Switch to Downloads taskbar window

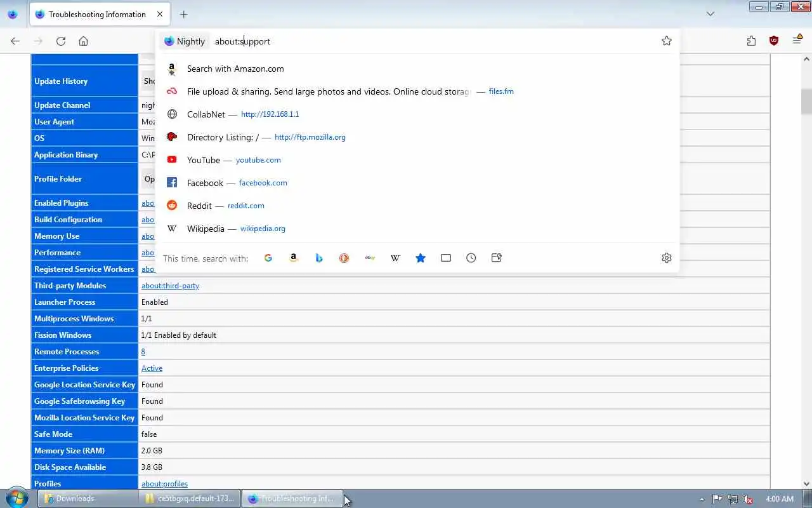tap(88, 498)
